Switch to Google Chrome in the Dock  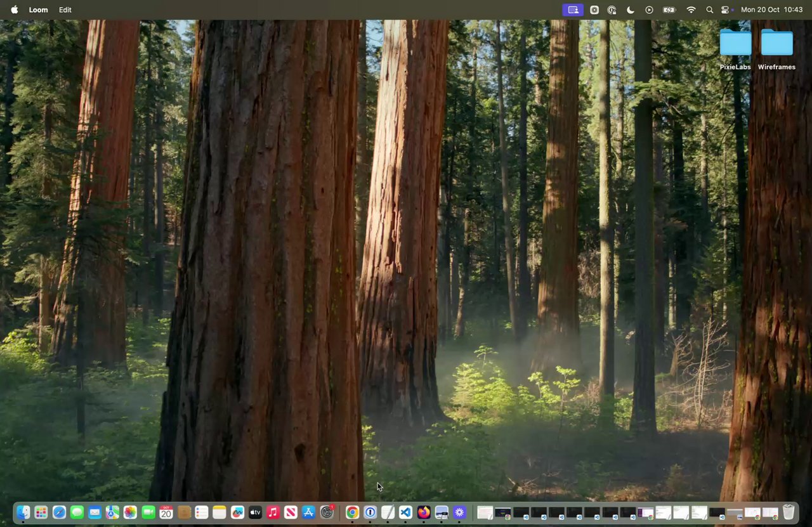pyautogui.click(x=352, y=512)
